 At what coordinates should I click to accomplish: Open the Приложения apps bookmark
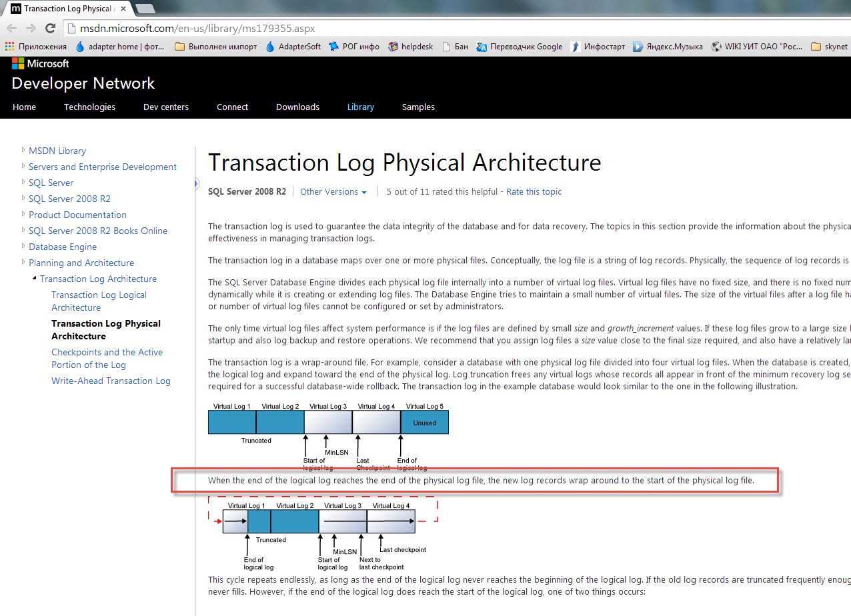pyautogui.click(x=36, y=47)
